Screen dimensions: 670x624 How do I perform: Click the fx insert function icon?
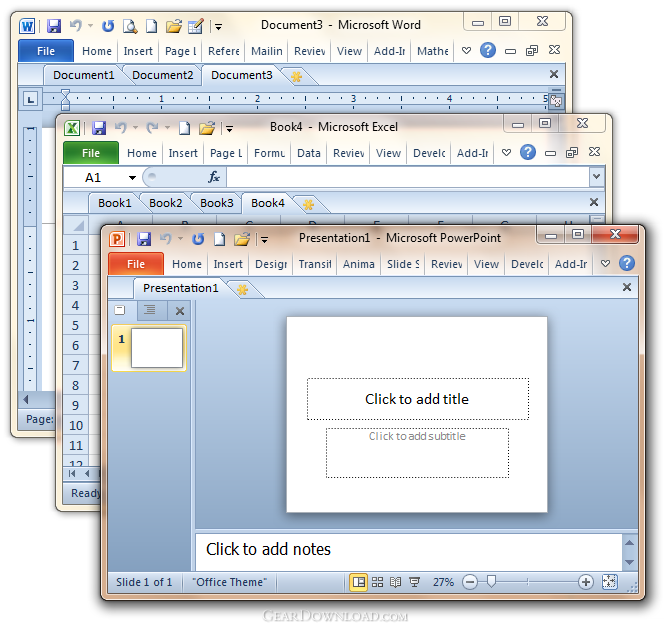coord(214,177)
